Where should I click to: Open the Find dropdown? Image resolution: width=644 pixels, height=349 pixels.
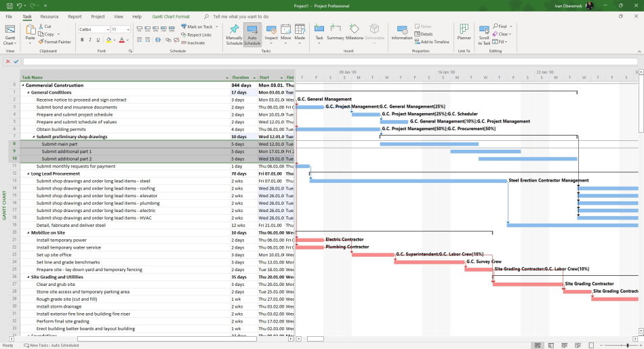coord(511,26)
